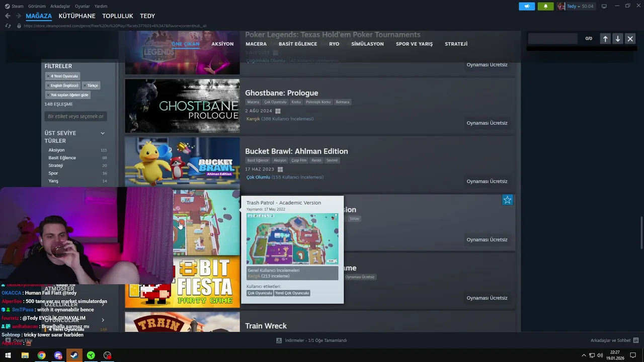Click the wishlist star on hovered game
The image size is (644, 362).
coord(507,200)
